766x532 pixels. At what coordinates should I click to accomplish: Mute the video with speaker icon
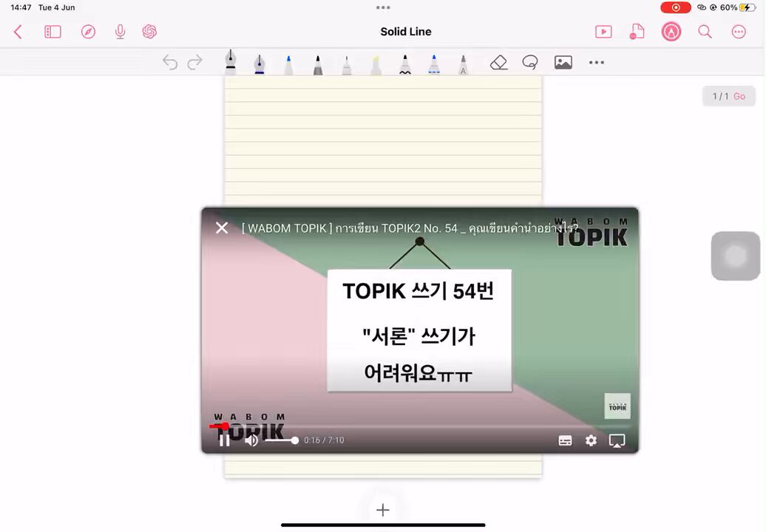point(251,440)
